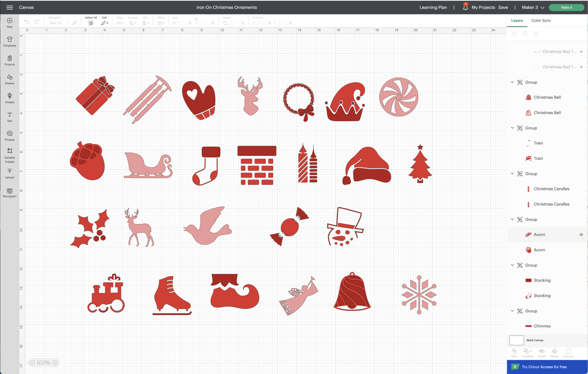This screenshot has height=374, width=588.
Task: Collapse the group containing Train layers
Action: [512, 128]
